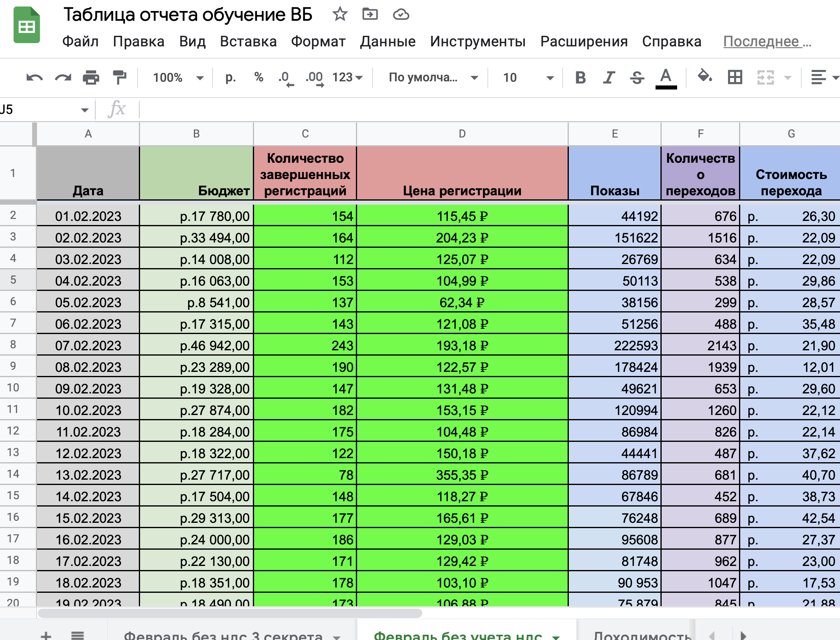
Task: Click the Показы header cell
Action: tap(614, 173)
